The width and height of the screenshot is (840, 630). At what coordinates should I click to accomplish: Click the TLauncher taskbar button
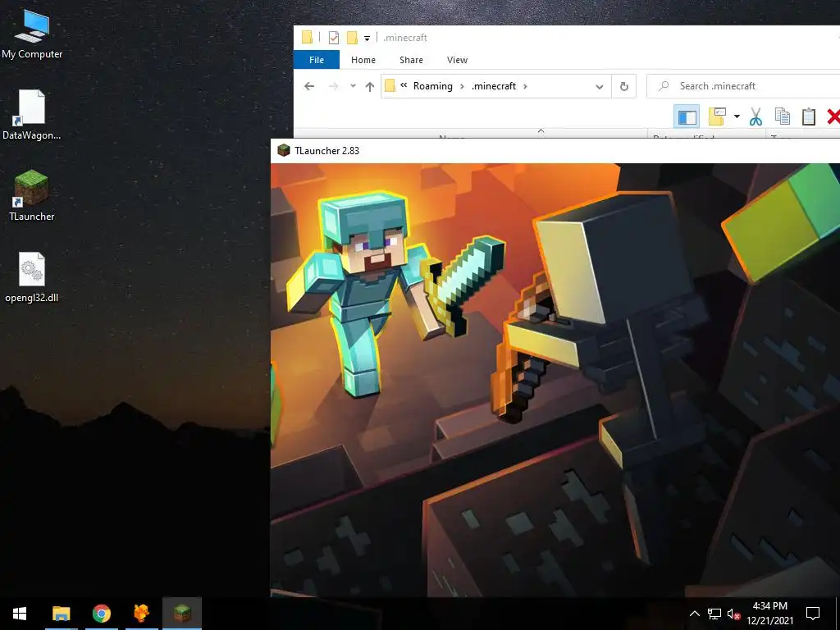pyautogui.click(x=182, y=614)
